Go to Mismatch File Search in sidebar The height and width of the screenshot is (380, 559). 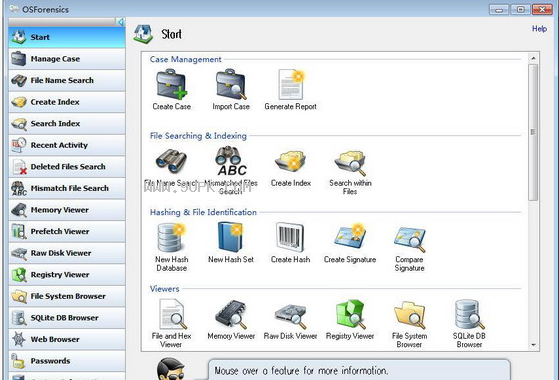tap(67, 188)
